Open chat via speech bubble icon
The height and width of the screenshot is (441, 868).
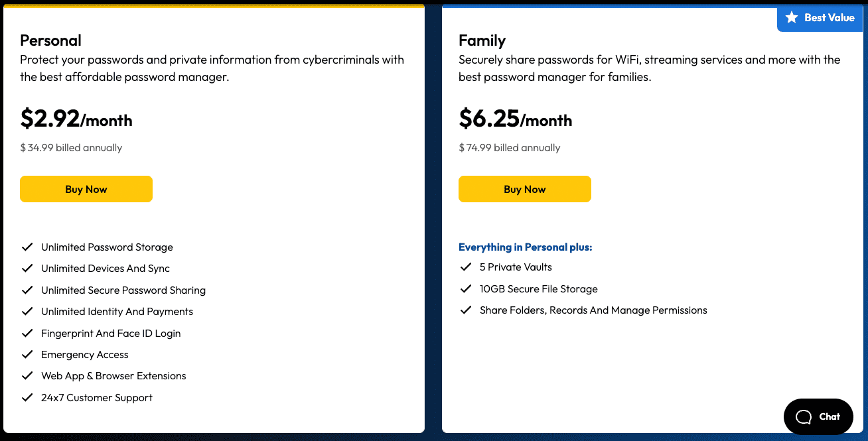tap(804, 416)
